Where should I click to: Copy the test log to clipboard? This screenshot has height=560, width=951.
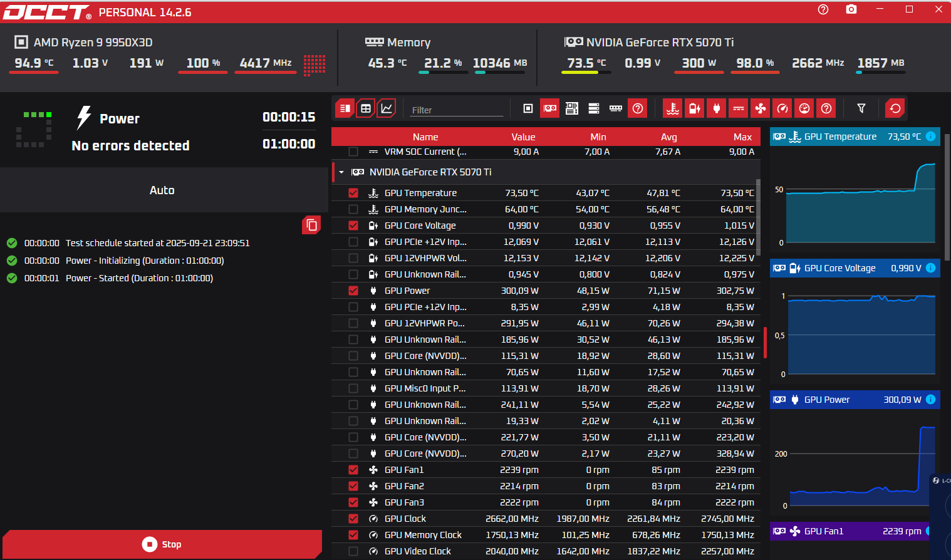(x=311, y=225)
